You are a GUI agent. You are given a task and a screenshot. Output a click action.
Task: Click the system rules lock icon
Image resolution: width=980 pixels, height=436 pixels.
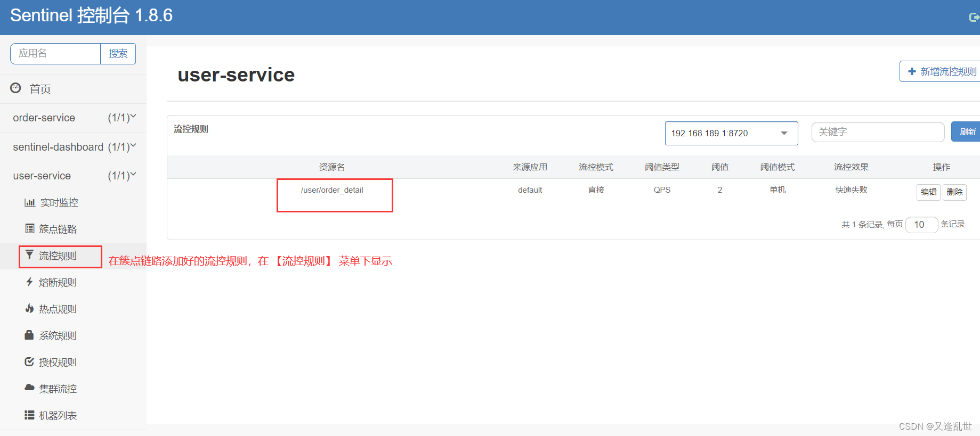point(29,335)
